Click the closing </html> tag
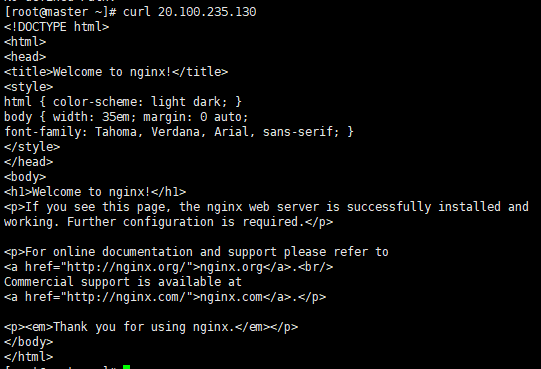The width and height of the screenshot is (541, 369). click(29, 357)
